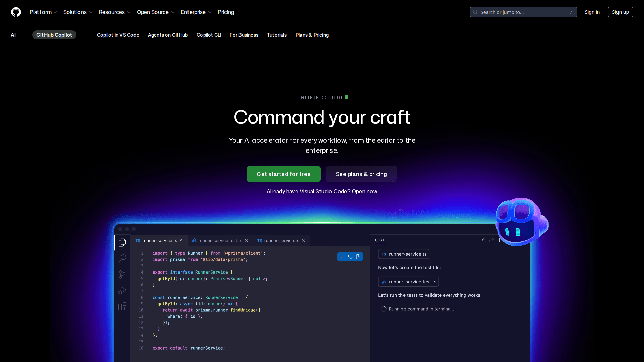Screen dimensions: 644x362
Task: Follow the Open now link
Action: tap(365, 192)
